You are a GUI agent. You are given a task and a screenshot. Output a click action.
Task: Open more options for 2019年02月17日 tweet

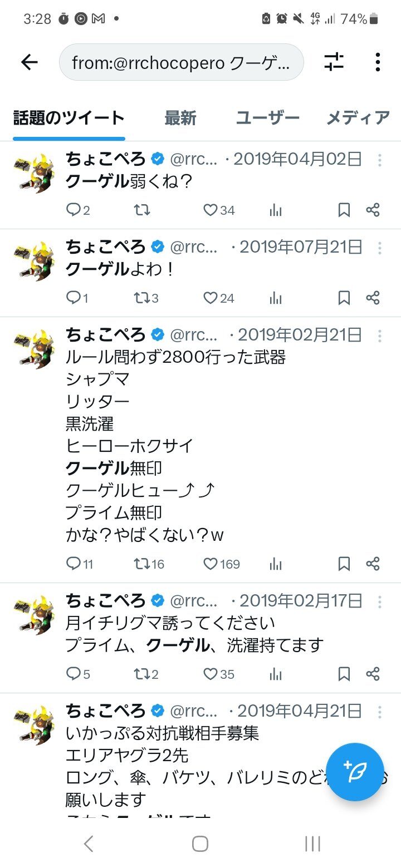coord(379,601)
